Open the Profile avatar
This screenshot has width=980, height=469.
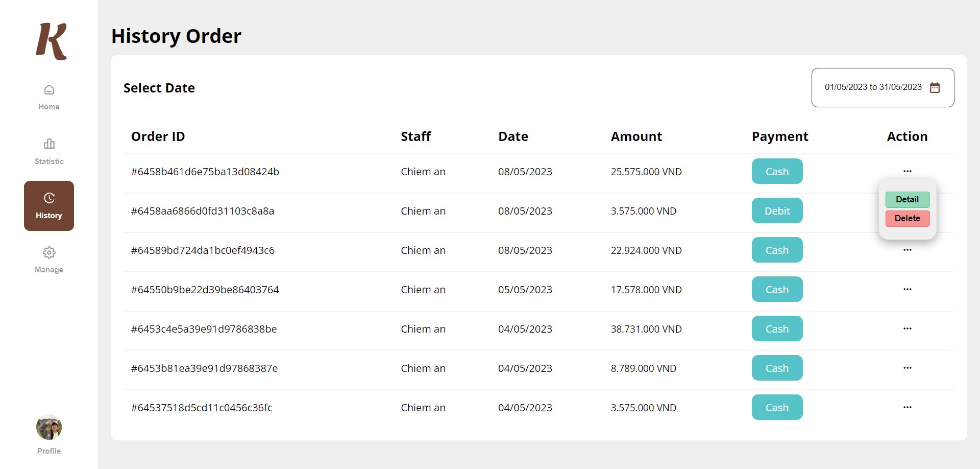click(48, 427)
